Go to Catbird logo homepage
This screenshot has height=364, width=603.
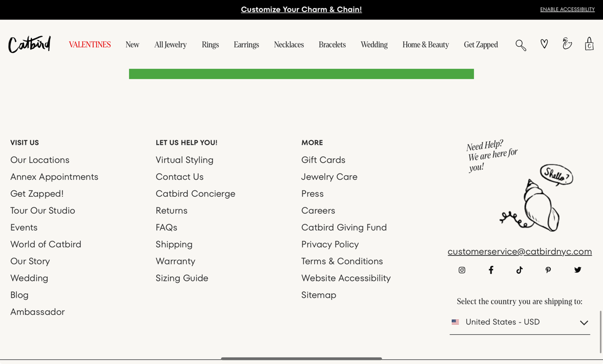[x=30, y=44]
